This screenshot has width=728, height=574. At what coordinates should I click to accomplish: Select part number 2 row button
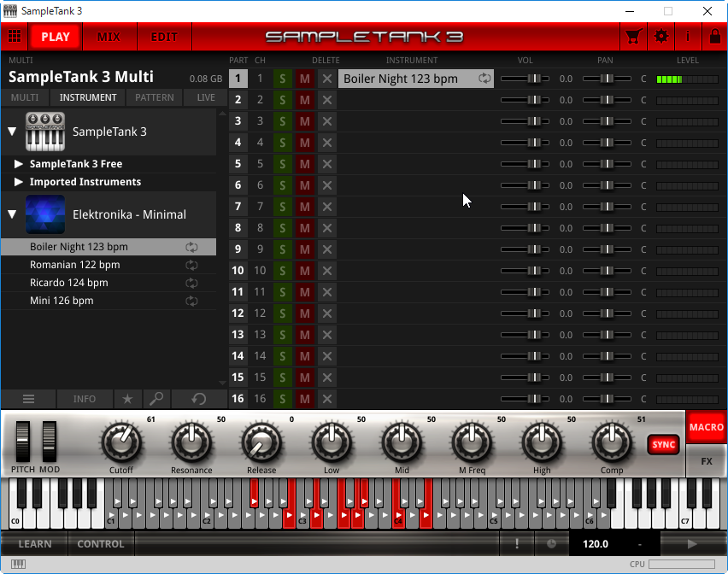click(x=238, y=100)
